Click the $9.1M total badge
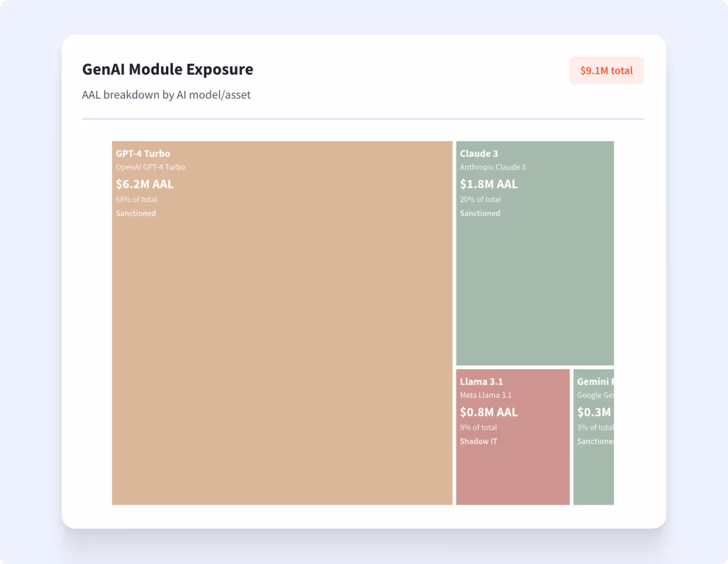This screenshot has height=564, width=728. (x=606, y=71)
